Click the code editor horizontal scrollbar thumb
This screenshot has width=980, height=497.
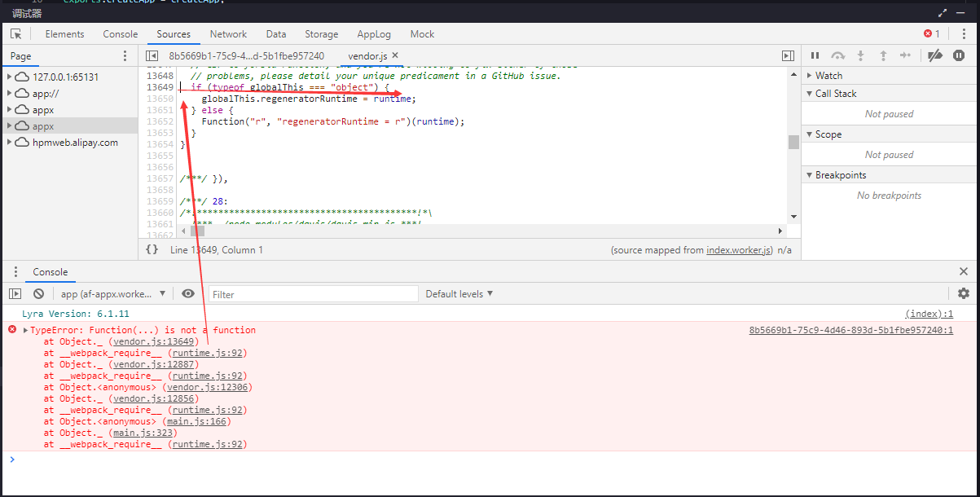click(197, 231)
